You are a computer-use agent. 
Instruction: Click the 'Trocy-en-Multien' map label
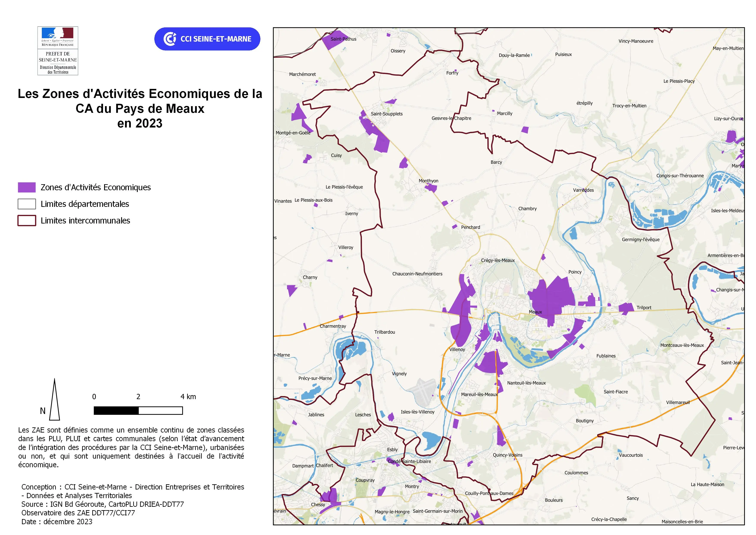tap(629, 106)
